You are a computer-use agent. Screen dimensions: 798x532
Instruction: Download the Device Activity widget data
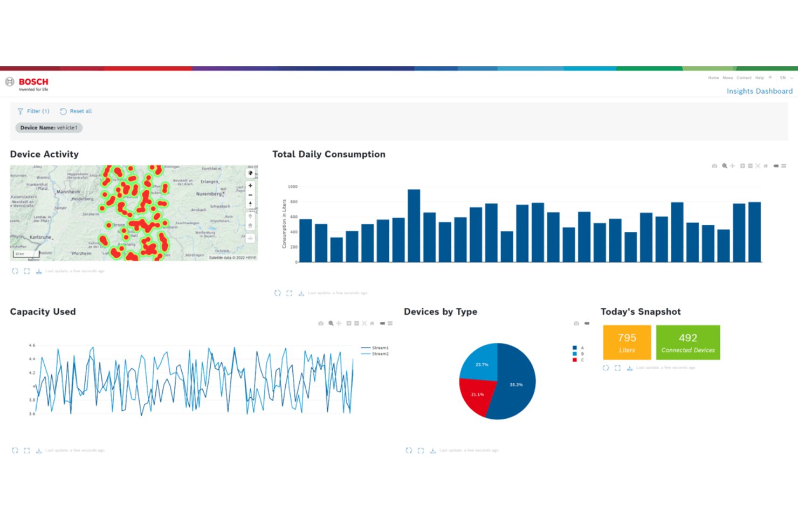point(39,271)
